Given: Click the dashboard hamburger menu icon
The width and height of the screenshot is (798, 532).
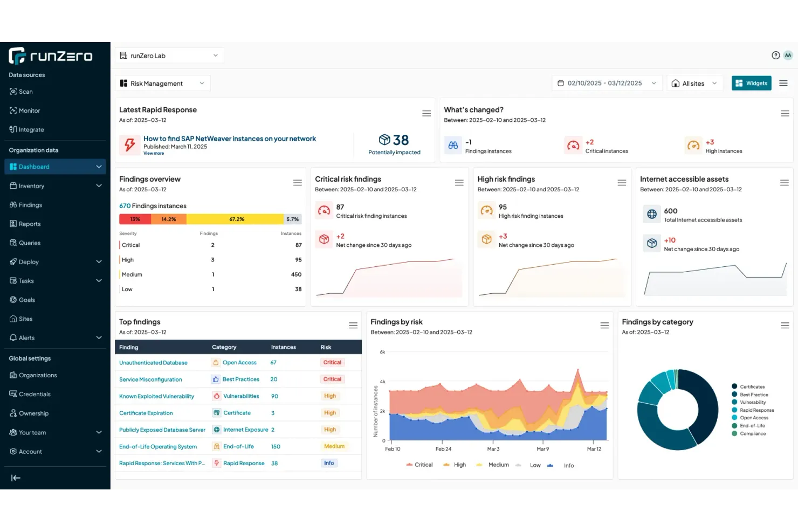Looking at the screenshot, I should pos(783,83).
